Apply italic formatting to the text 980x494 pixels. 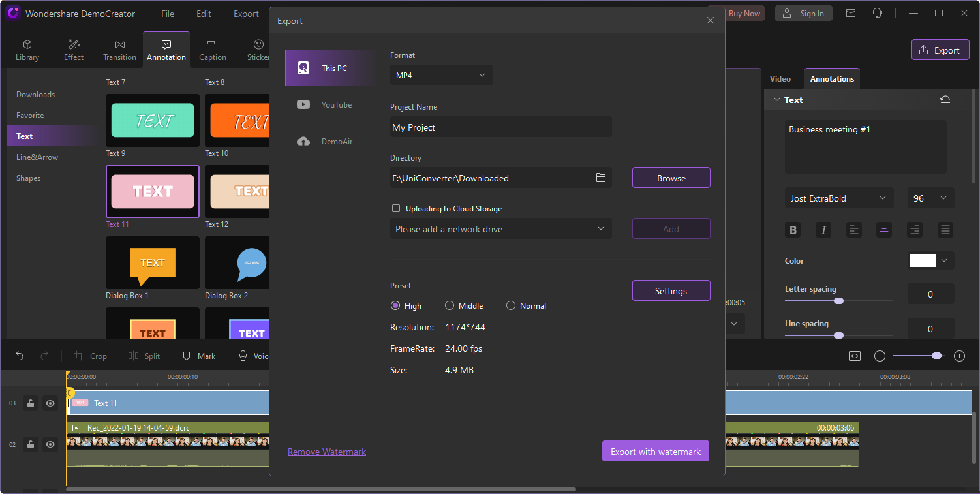pos(823,230)
